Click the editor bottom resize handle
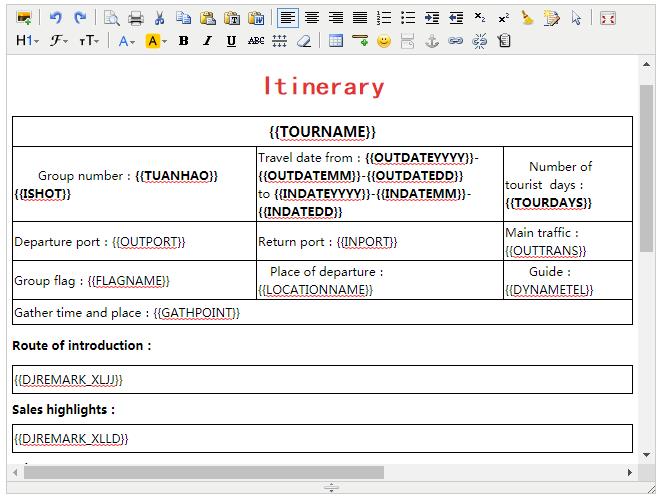Screen dimensions: 661x499 coord(331,488)
